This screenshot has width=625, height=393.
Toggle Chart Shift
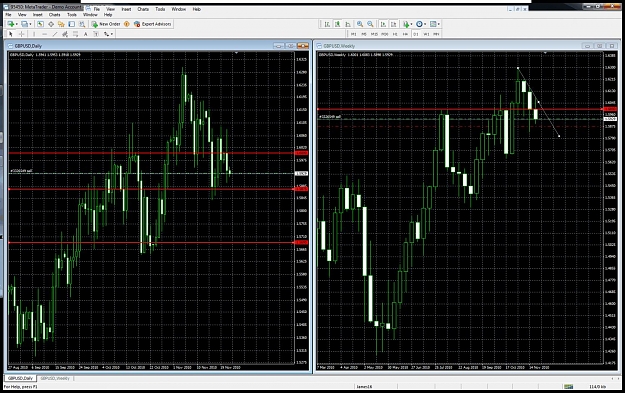click(393, 24)
